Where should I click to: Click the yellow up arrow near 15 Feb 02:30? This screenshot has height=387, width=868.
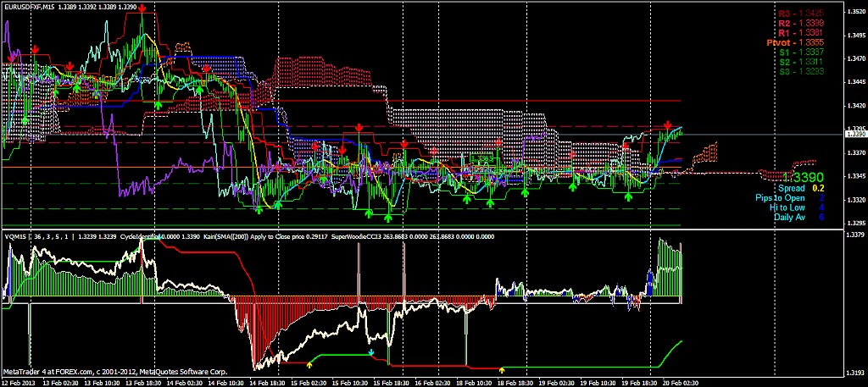[x=309, y=364]
